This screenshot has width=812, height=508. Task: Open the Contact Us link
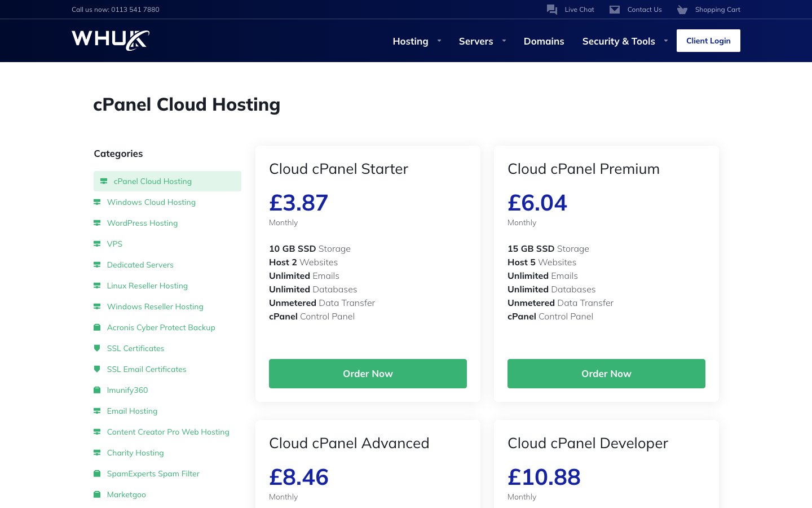645,10
